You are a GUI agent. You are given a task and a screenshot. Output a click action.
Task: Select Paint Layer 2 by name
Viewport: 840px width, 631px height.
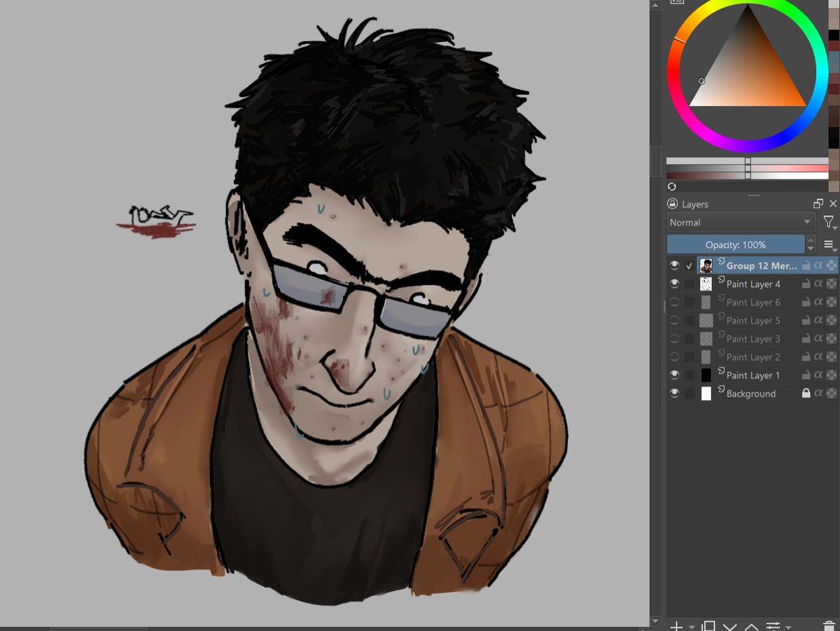point(753,357)
